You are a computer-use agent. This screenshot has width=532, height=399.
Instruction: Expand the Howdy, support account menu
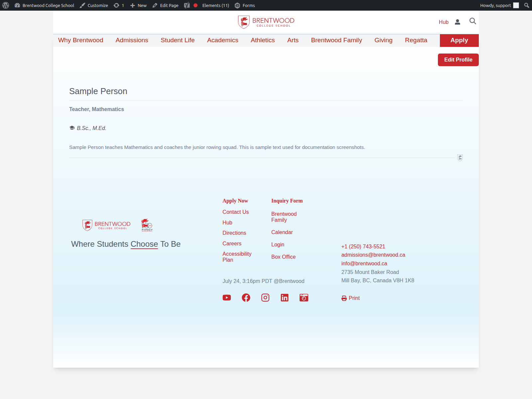pyautogui.click(x=499, y=5)
